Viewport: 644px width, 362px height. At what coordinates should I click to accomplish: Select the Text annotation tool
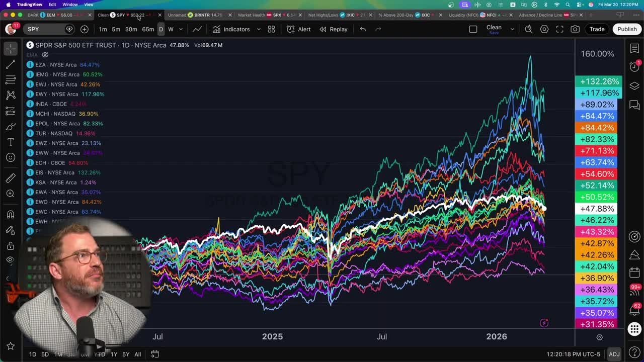coord(11,142)
